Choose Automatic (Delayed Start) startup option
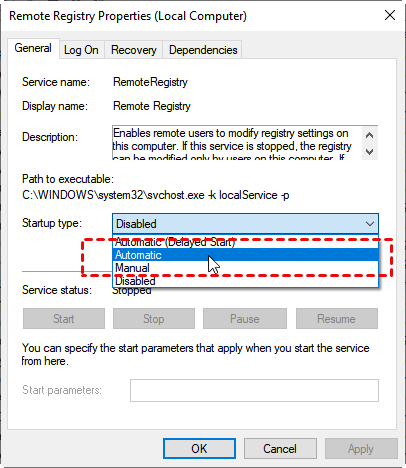Viewport: 406px width, 468px height. (x=246, y=242)
